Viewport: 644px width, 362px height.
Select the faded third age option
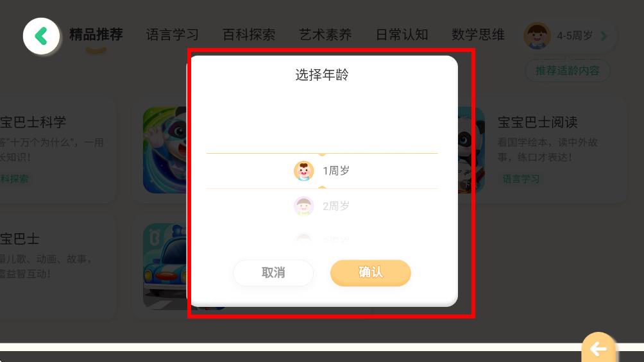(322, 239)
